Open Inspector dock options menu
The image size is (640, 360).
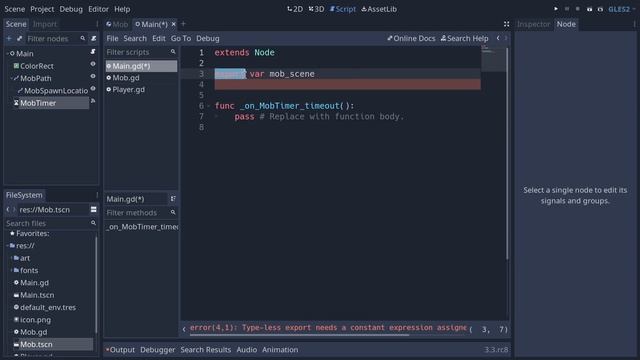pyautogui.click(x=634, y=24)
